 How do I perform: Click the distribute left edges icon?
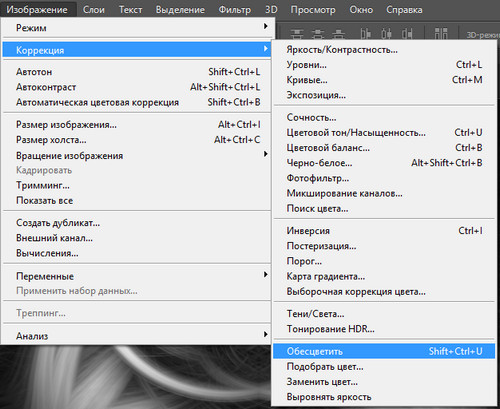click(366, 34)
